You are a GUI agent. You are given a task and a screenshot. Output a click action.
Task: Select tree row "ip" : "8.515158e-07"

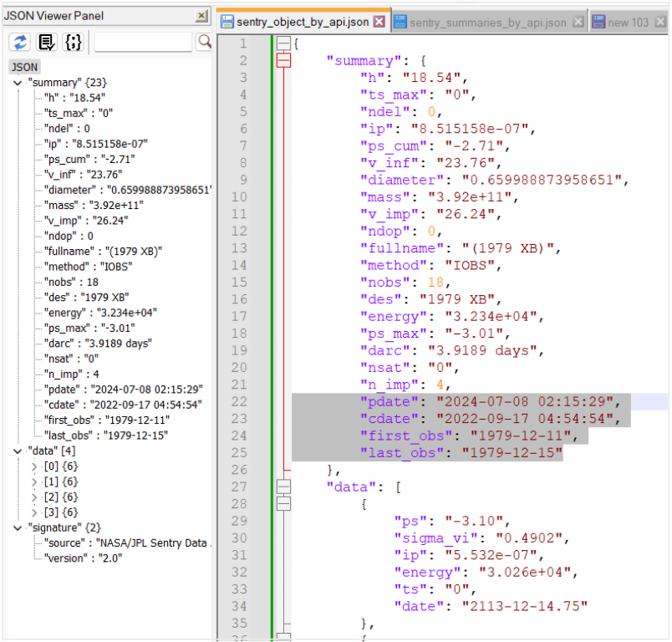pyautogui.click(x=96, y=144)
